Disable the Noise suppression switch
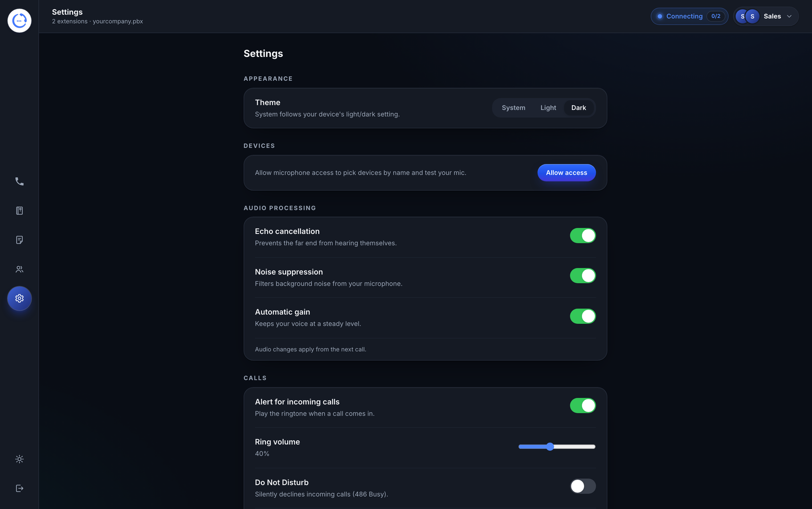 click(x=583, y=276)
